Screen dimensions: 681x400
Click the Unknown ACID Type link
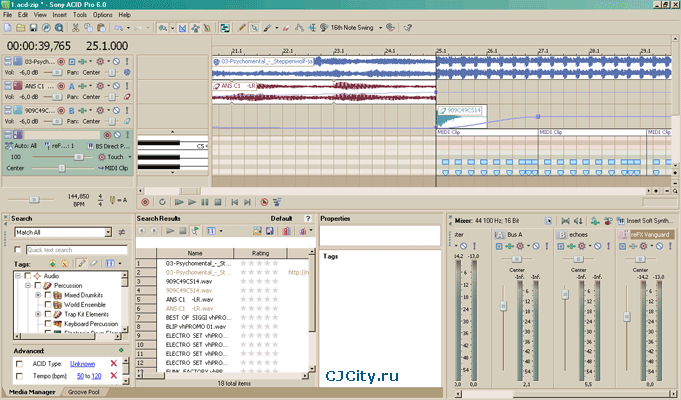click(83, 364)
